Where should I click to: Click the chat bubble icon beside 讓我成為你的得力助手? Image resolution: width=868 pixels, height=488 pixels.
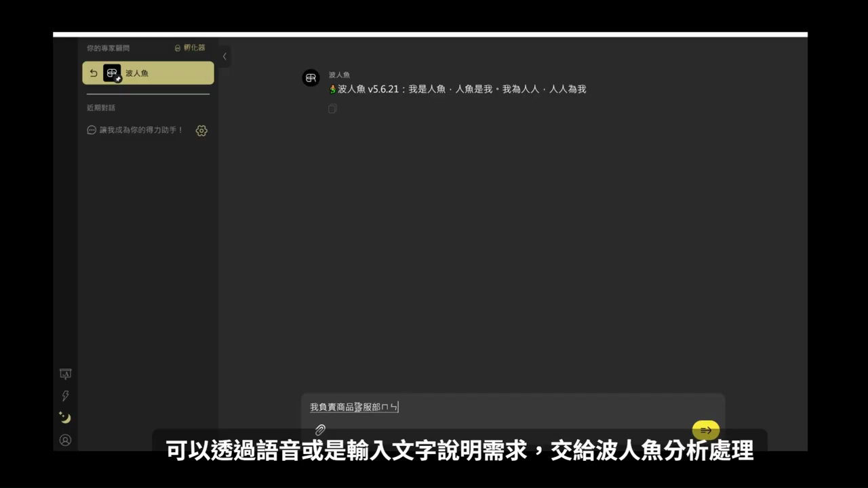(92, 130)
